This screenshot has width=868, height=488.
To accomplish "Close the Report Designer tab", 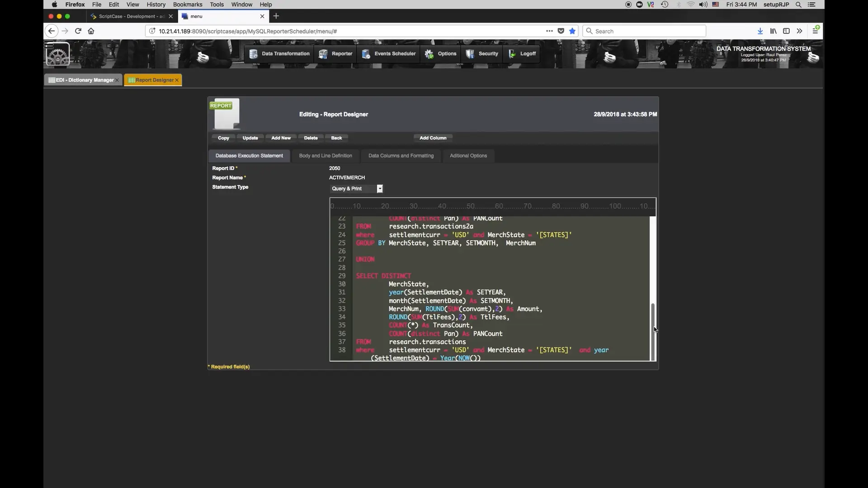I will point(177,80).
